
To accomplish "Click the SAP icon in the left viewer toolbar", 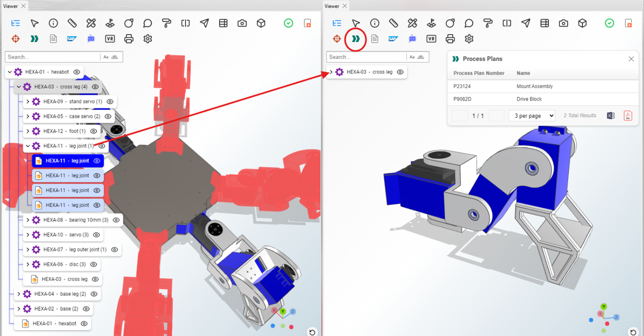I will pos(72,39).
